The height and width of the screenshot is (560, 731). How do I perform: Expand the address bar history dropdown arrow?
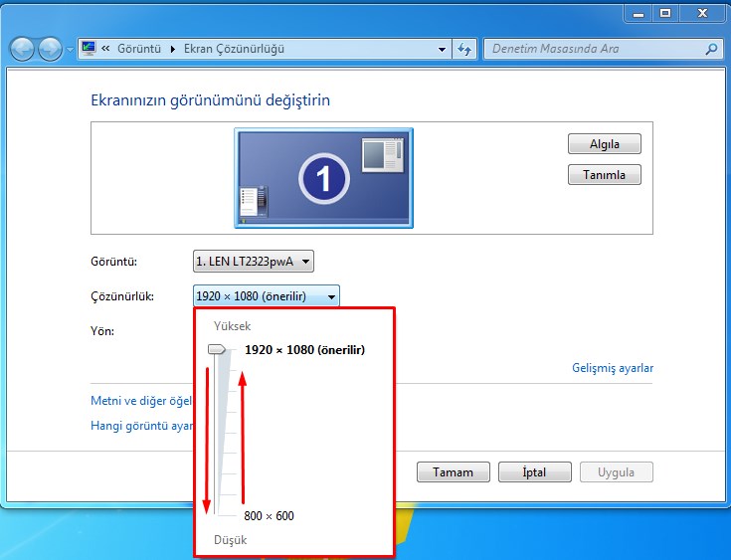click(x=443, y=49)
